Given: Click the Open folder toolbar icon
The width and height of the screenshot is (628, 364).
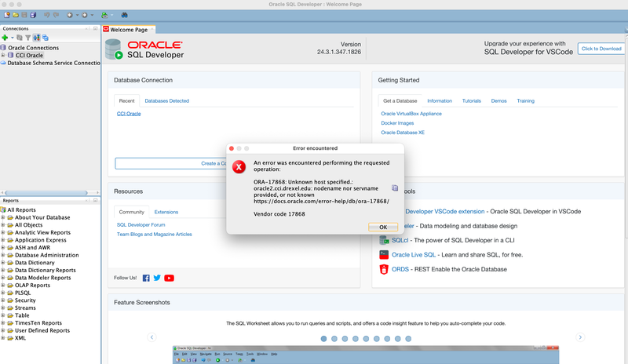Looking at the screenshot, I should [x=16, y=15].
